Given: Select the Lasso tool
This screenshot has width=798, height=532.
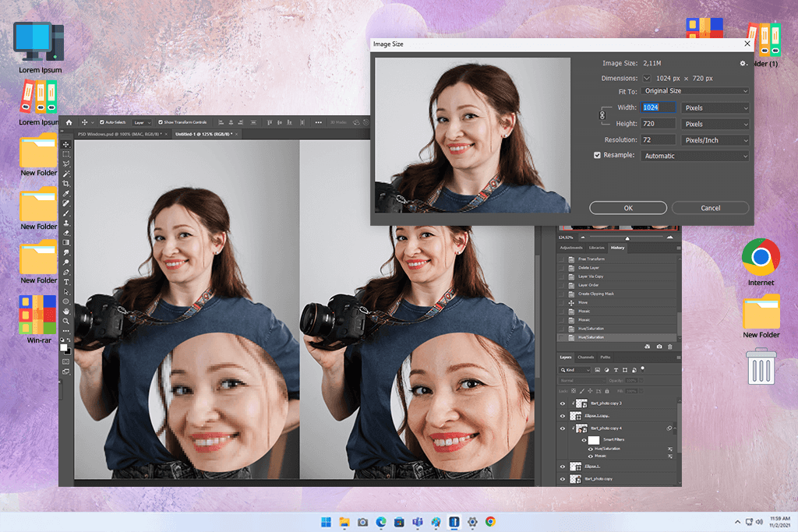Looking at the screenshot, I should pos(65,164).
